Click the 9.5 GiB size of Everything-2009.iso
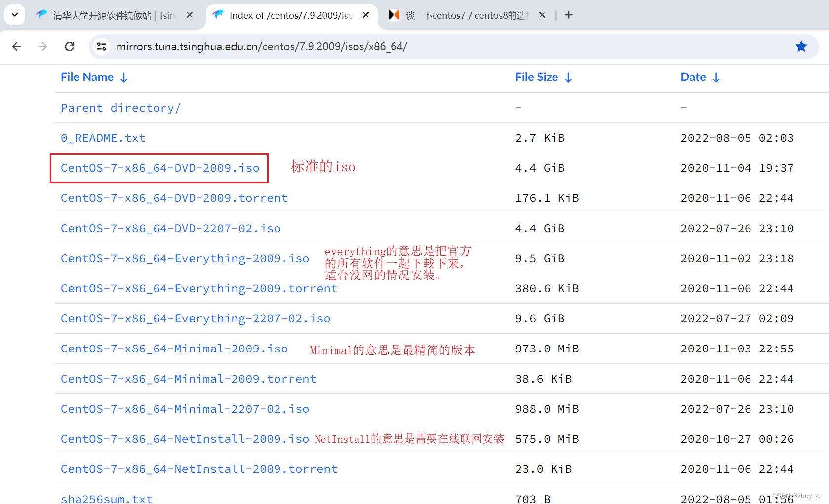Screen dimensions: 829x504 pos(540,258)
